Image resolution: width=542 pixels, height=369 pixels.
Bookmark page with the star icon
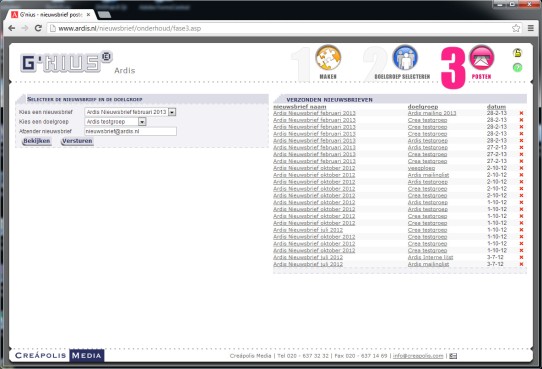pyautogui.click(x=516, y=28)
